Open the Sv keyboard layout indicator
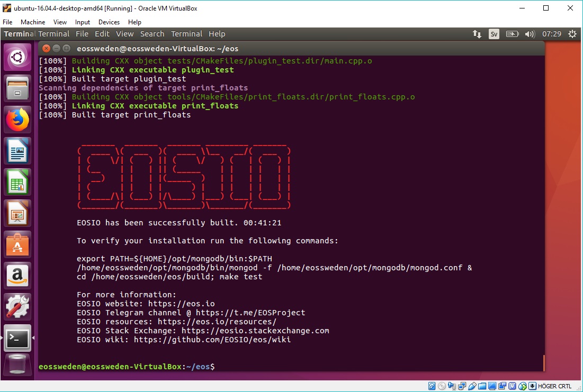Image resolution: width=583 pixels, height=392 pixels. pyautogui.click(x=494, y=34)
